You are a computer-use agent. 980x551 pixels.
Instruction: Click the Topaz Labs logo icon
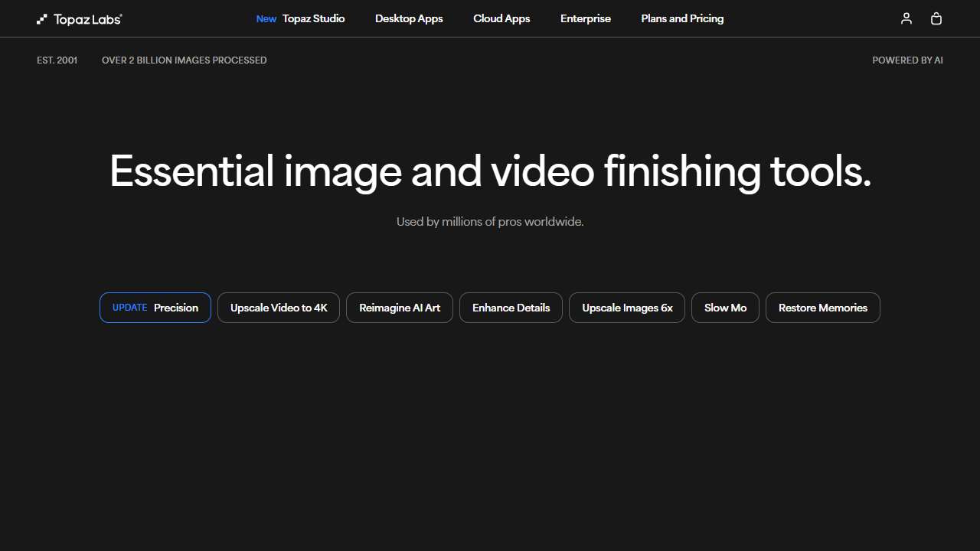tap(41, 18)
